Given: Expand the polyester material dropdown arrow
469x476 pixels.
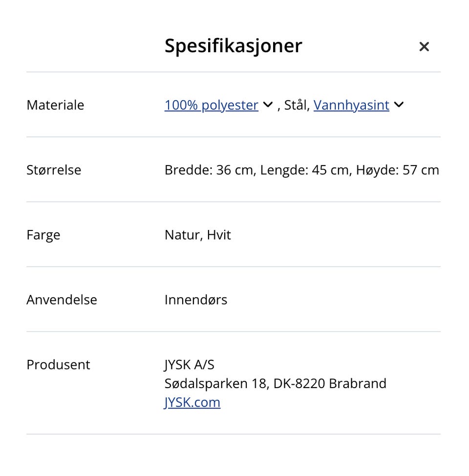Looking at the screenshot, I should coord(267,104).
